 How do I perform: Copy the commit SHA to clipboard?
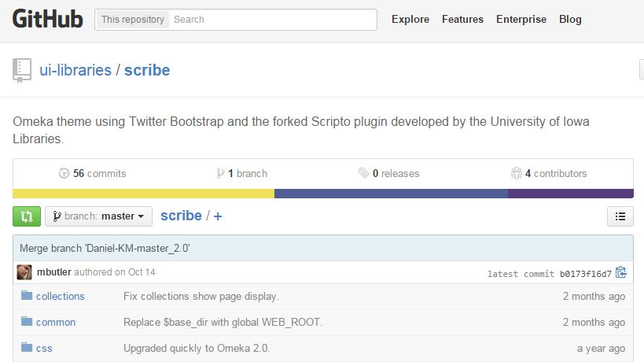pos(621,273)
